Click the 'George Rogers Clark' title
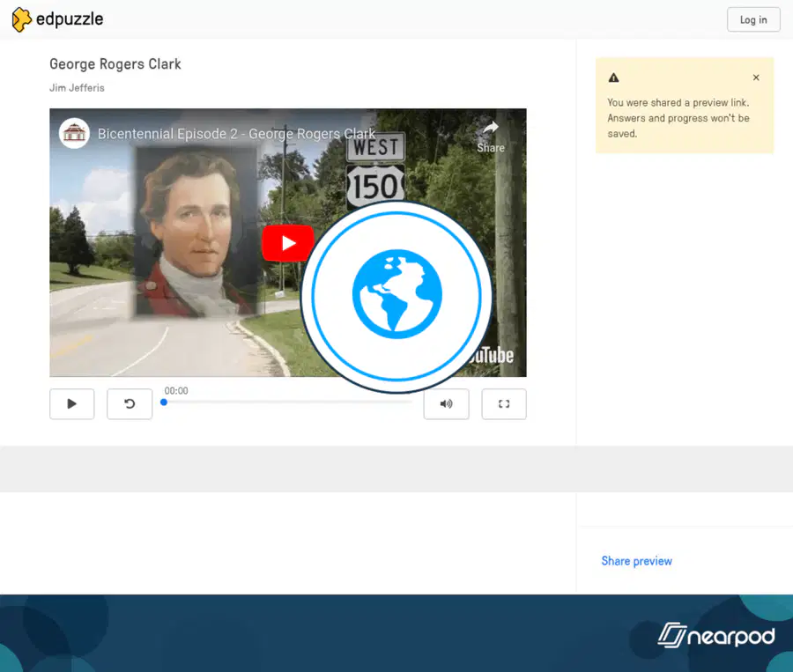The width and height of the screenshot is (793, 672). tap(115, 64)
